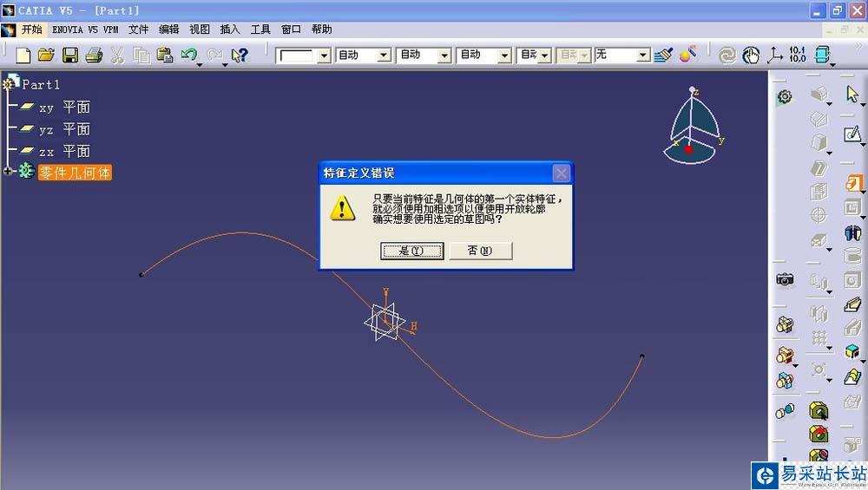This screenshot has width=868, height=490.
Task: Open the line color dropdown
Action: [x=325, y=56]
